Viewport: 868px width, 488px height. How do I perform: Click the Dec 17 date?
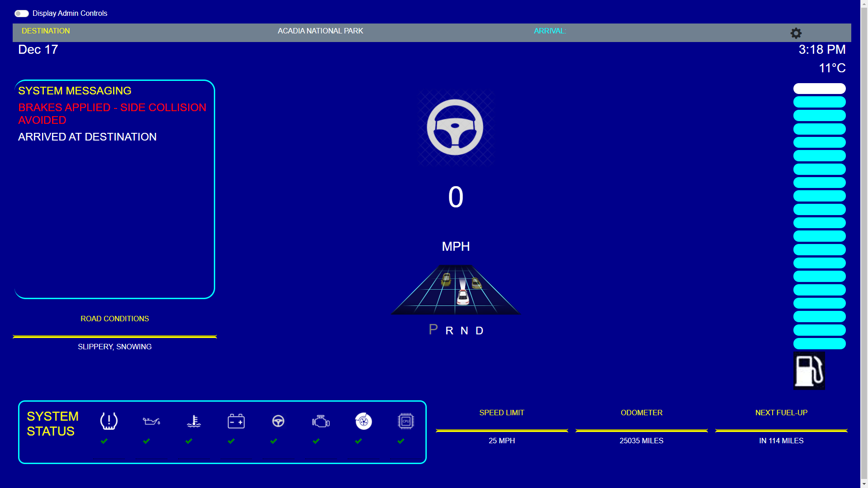coord(38,49)
